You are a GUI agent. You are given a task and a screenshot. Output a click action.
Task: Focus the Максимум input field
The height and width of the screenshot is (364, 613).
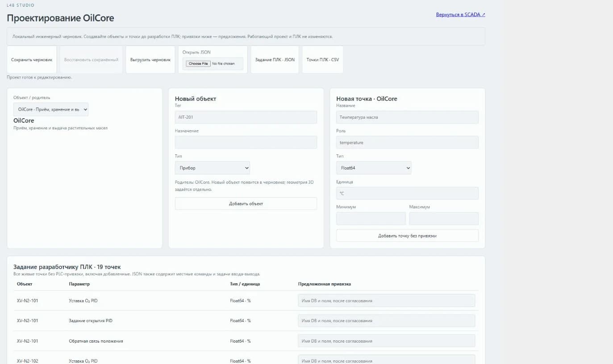(x=444, y=219)
